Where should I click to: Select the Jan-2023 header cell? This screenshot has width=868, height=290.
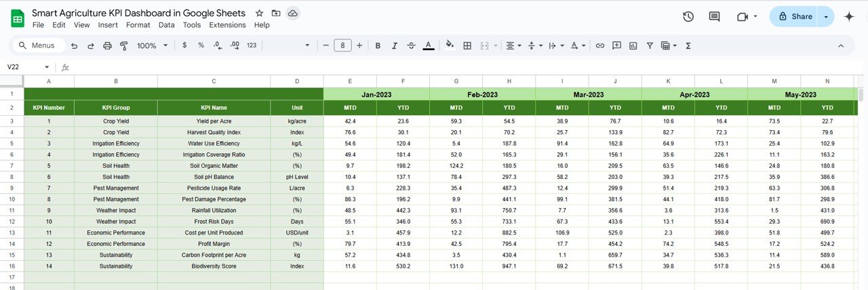tap(376, 95)
